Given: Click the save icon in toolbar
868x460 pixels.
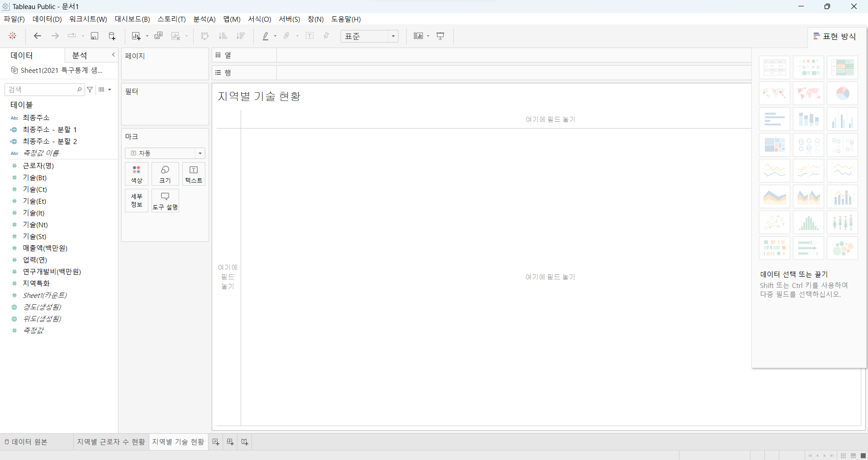Looking at the screenshot, I should coord(95,36).
